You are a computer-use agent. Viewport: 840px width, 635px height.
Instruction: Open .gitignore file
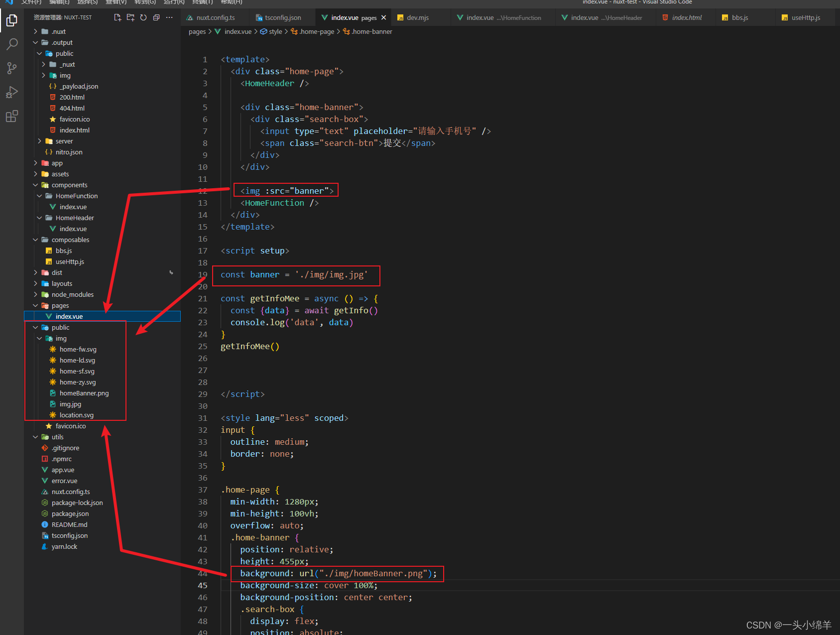(65, 448)
